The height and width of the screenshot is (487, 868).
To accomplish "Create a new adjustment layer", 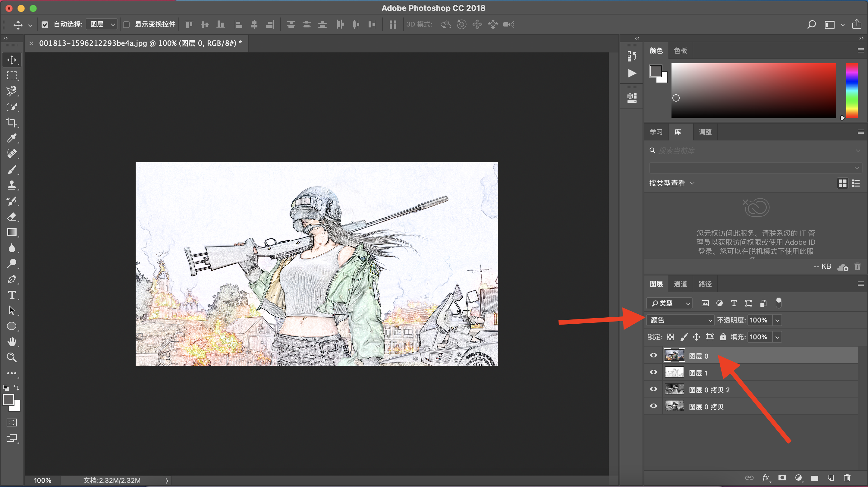I will [x=798, y=478].
